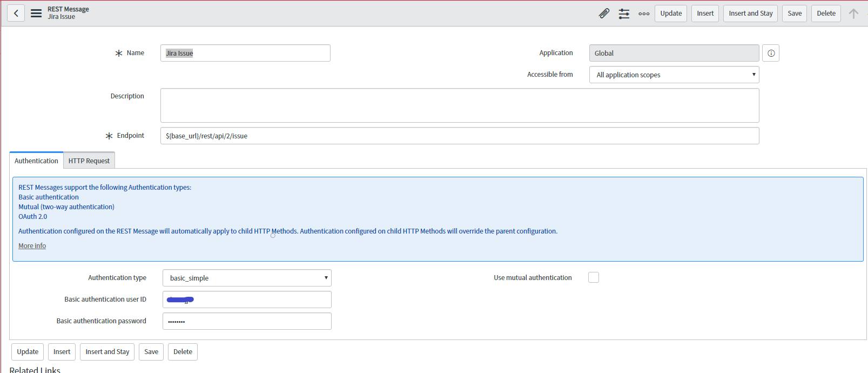Switch to the HTTP Request tab

[x=89, y=161]
